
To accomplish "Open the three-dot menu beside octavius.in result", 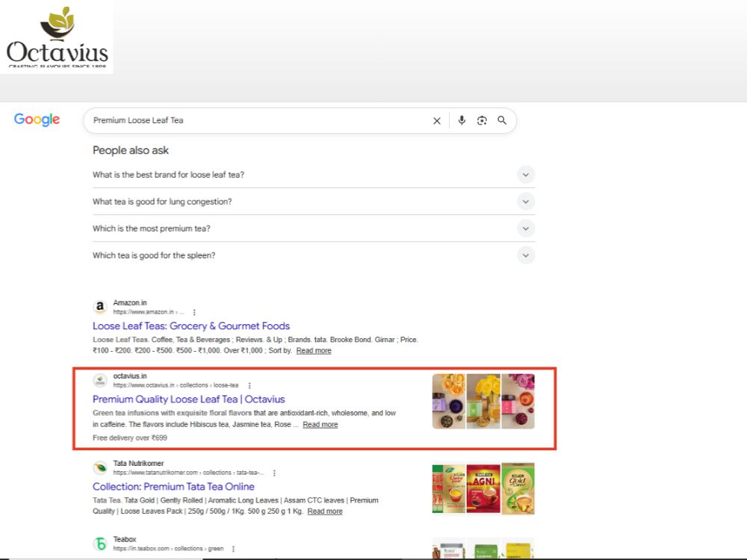I will (249, 385).
